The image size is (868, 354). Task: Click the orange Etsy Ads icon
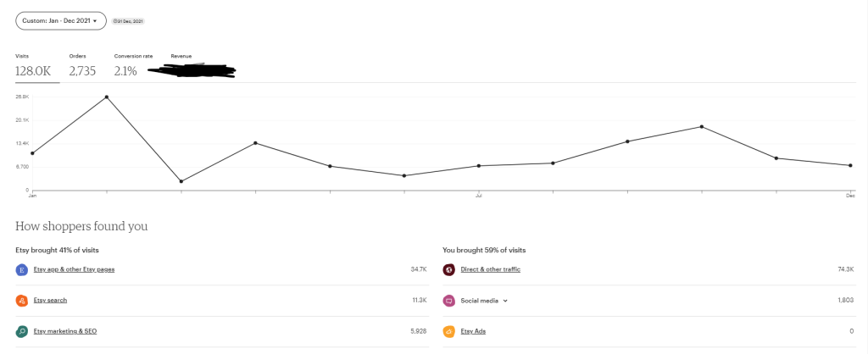449,331
